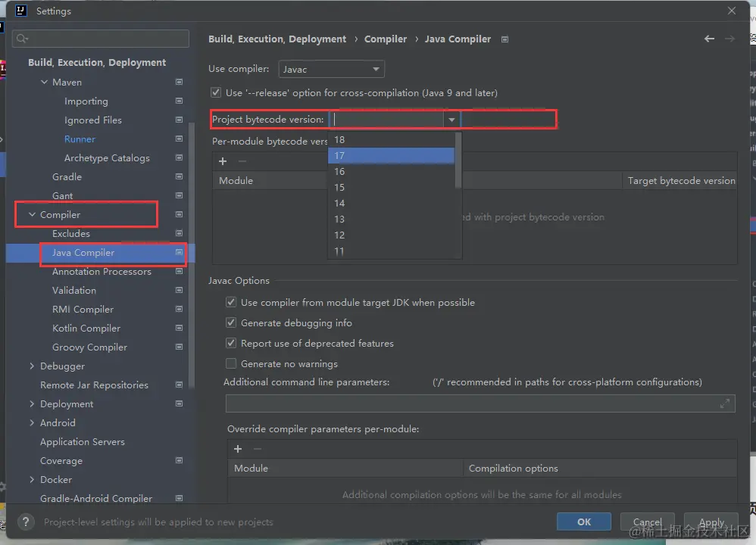This screenshot has width=756, height=545.
Task: Click the bytecode version dropdown list scrollbar
Action: (458, 160)
